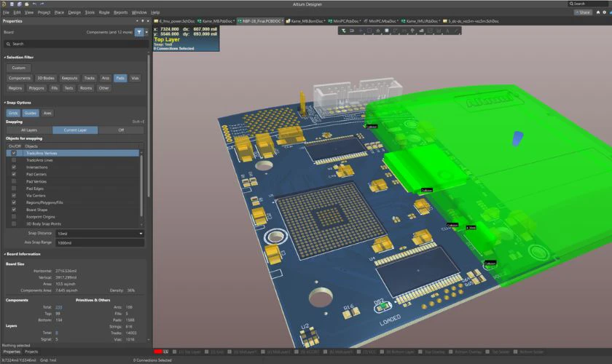Click the Share button
This screenshot has width=612, height=364.
[x=583, y=12]
